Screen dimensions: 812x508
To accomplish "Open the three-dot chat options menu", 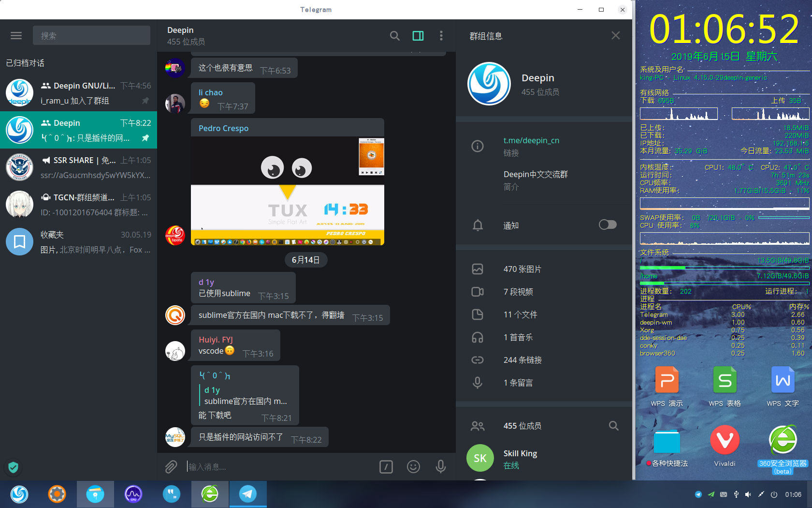I will click(441, 35).
